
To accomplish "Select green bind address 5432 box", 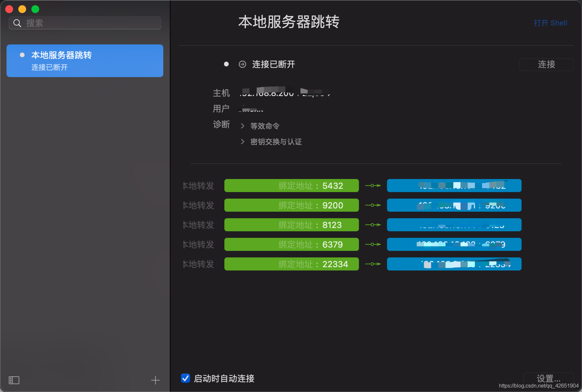I will [x=292, y=186].
